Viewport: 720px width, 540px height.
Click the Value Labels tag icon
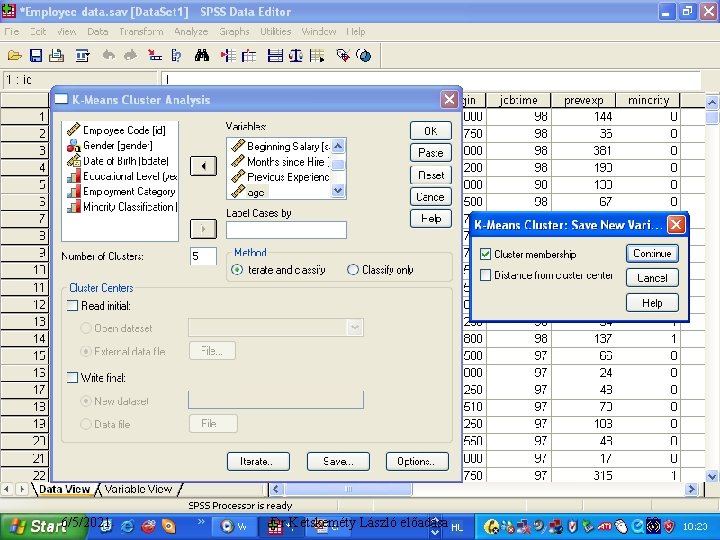343,56
